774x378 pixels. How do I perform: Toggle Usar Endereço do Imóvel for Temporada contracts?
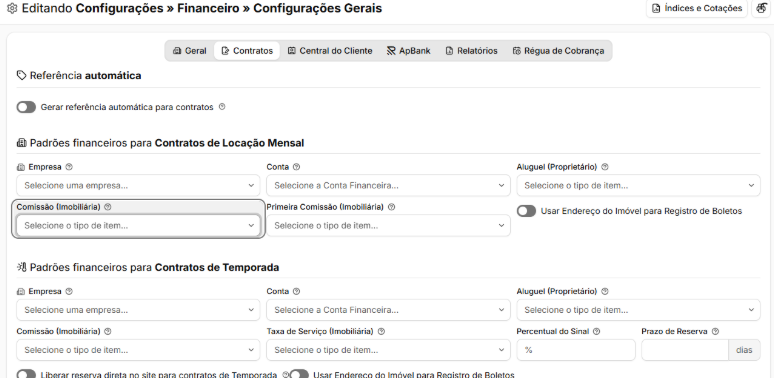(299, 375)
